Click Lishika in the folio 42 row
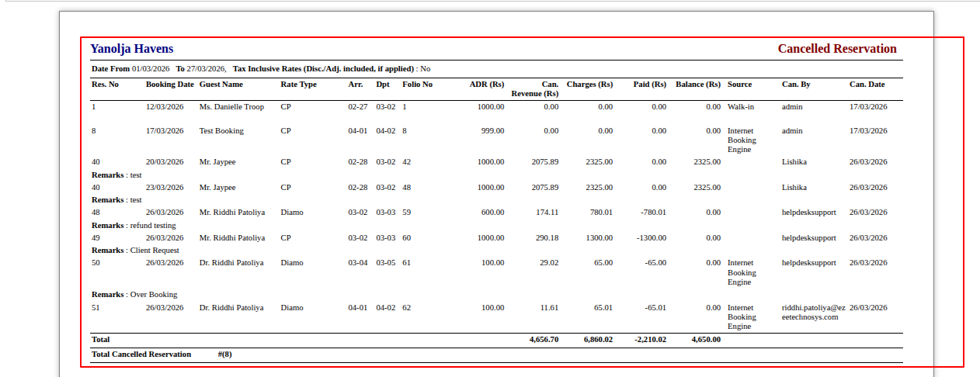 pos(794,162)
